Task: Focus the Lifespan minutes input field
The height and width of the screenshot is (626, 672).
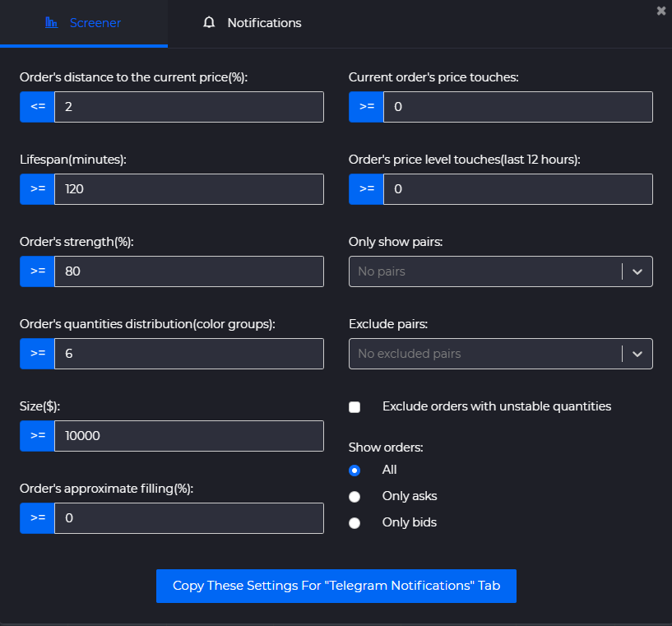Action: coord(188,189)
